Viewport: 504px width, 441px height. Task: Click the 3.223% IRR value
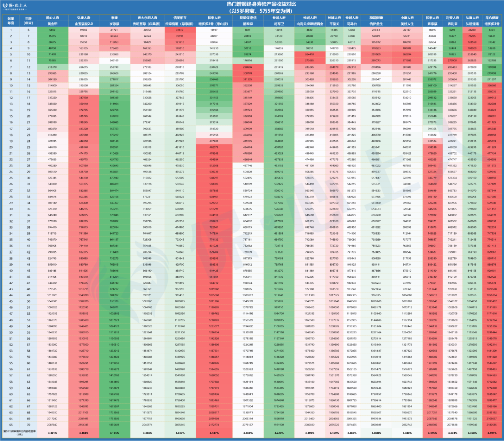click(279, 433)
